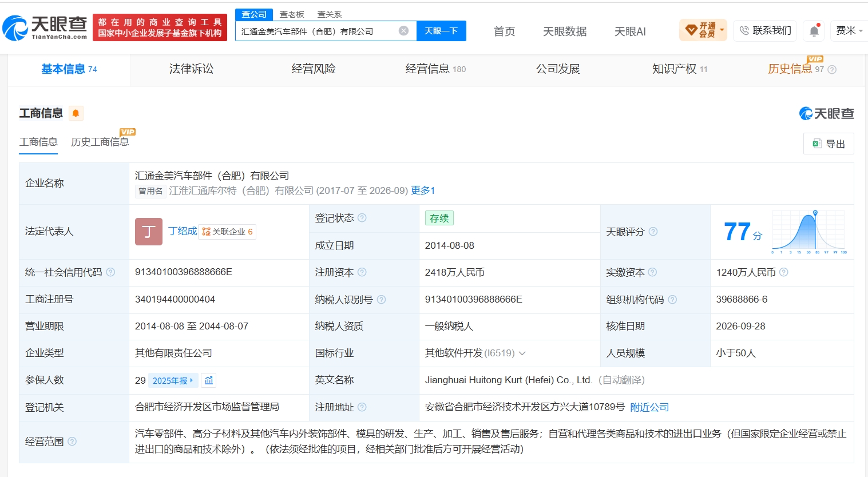Open the 2025年报 dropdown
This screenshot has width=868, height=477.
pos(173,380)
